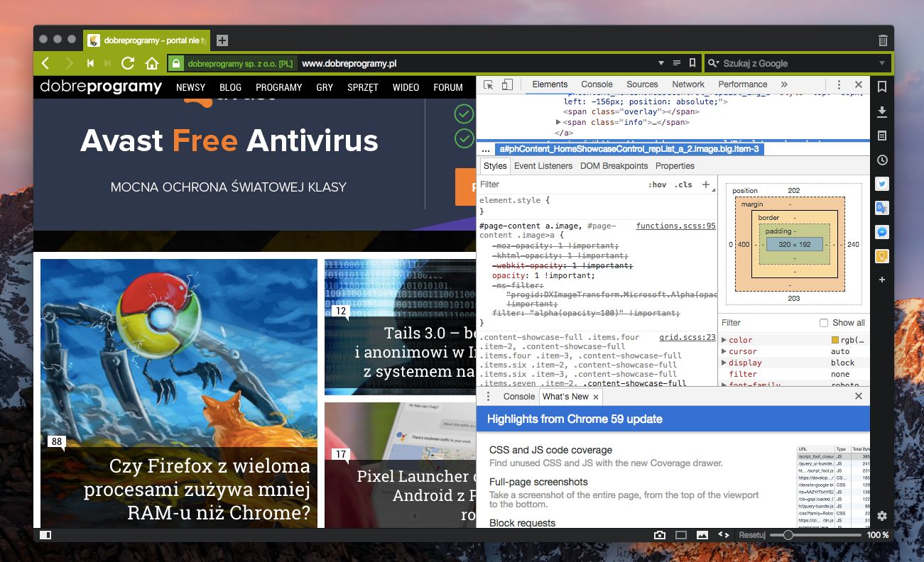Add new style rule with plus icon

pyautogui.click(x=705, y=184)
